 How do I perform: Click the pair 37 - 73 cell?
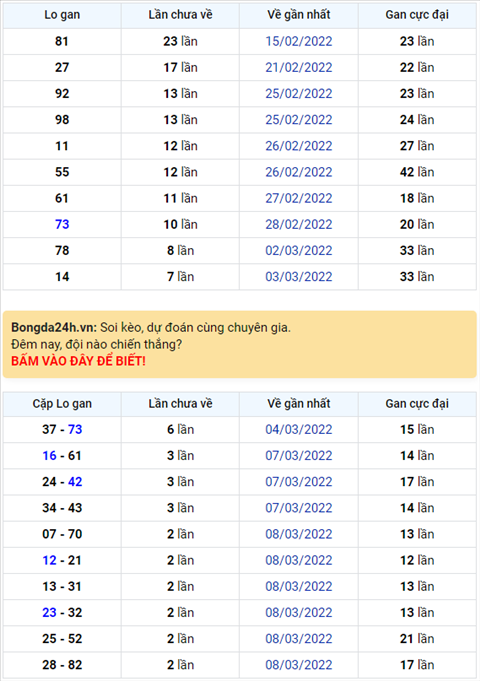coord(62,430)
